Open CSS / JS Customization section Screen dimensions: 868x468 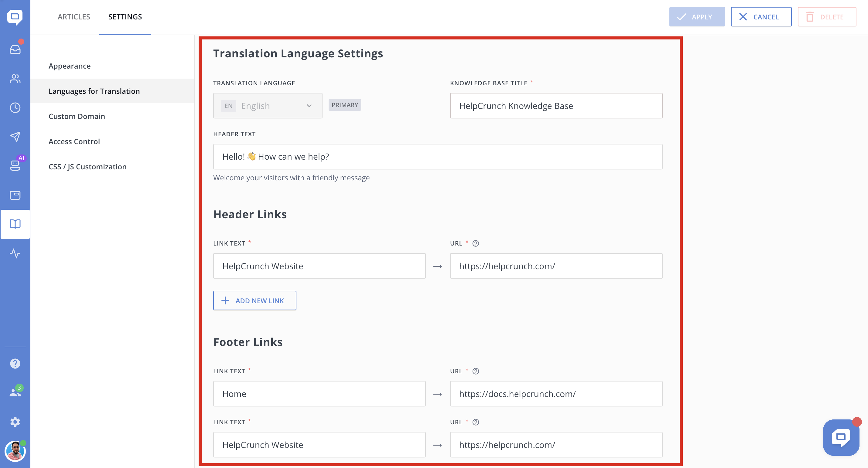point(87,167)
